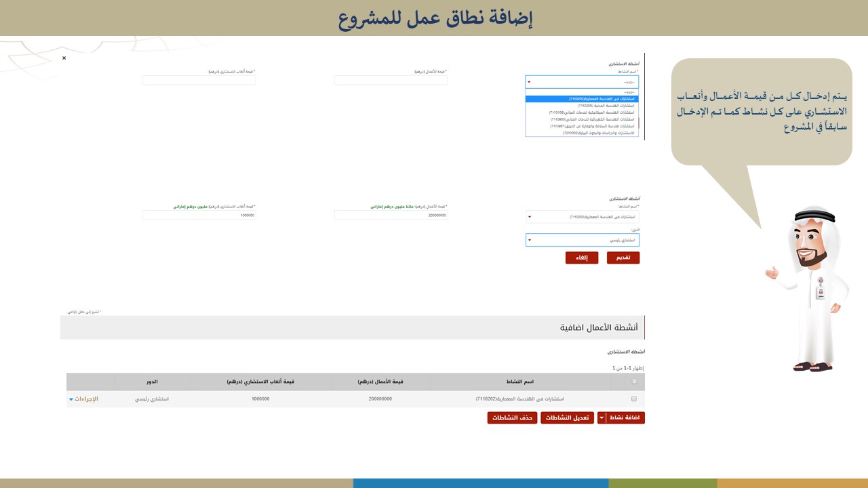Close the dialog with the X icon

click(64, 58)
